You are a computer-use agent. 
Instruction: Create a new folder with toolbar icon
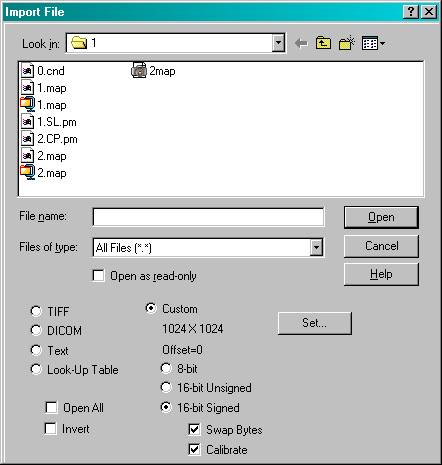(x=347, y=43)
